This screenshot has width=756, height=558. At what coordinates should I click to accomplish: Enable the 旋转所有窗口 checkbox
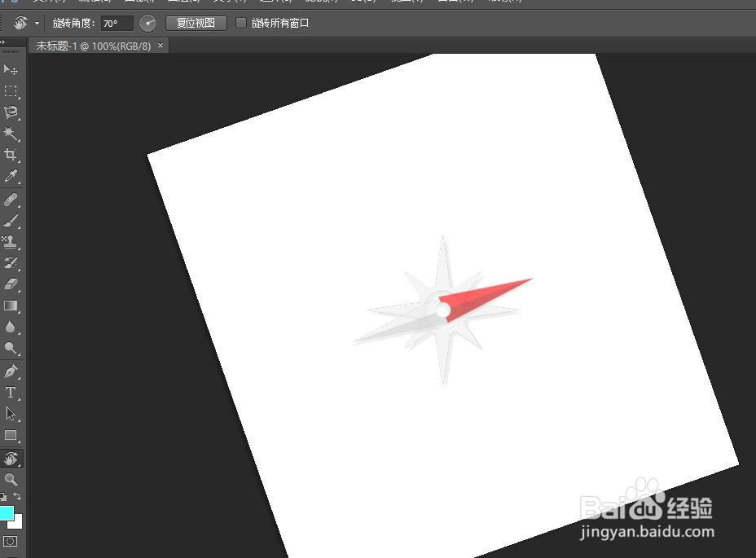(241, 23)
